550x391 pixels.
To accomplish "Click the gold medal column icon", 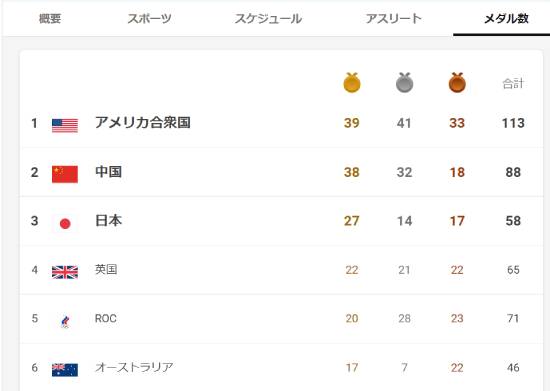I will click(352, 83).
